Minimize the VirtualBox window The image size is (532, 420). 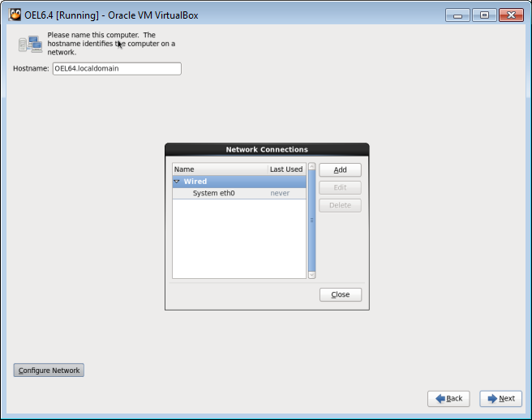(457, 15)
